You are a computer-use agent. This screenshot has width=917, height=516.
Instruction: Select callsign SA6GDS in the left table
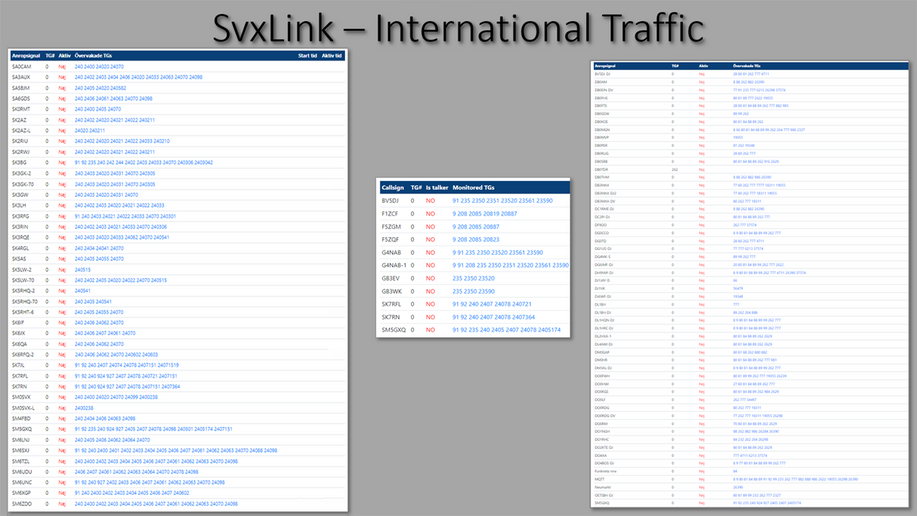point(21,99)
